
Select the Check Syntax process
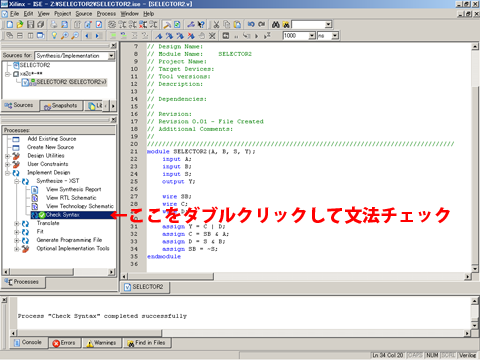[x=62, y=215]
